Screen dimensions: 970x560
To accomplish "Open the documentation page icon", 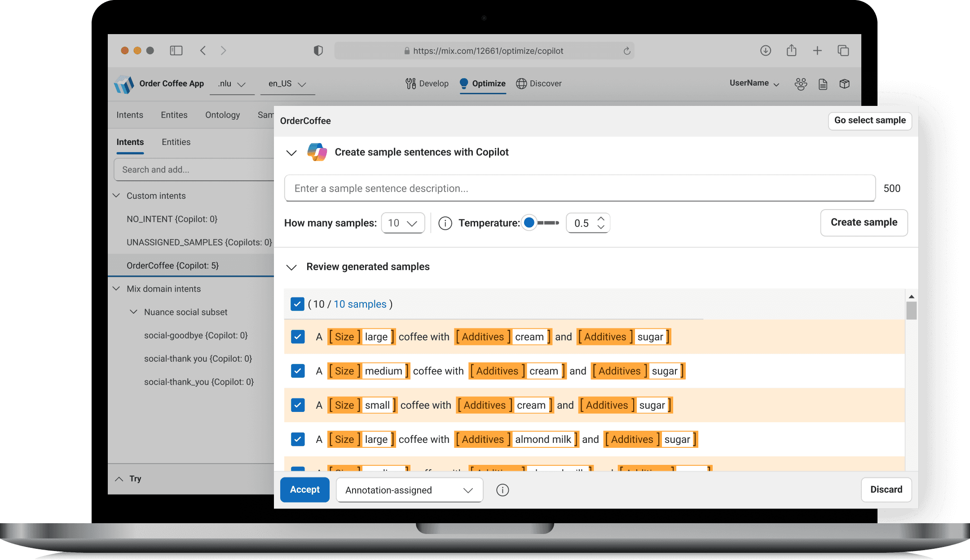I will [823, 84].
